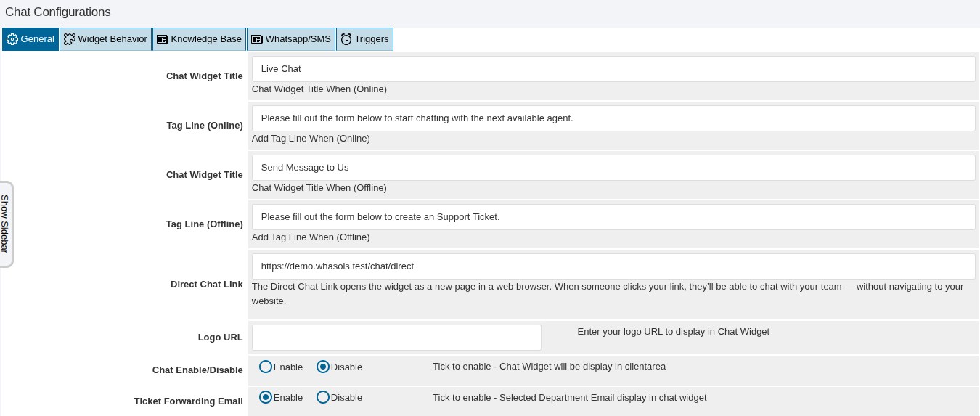The width and height of the screenshot is (980, 416).
Task: Click 'Enter your logo URL' help text
Action: coord(674,332)
